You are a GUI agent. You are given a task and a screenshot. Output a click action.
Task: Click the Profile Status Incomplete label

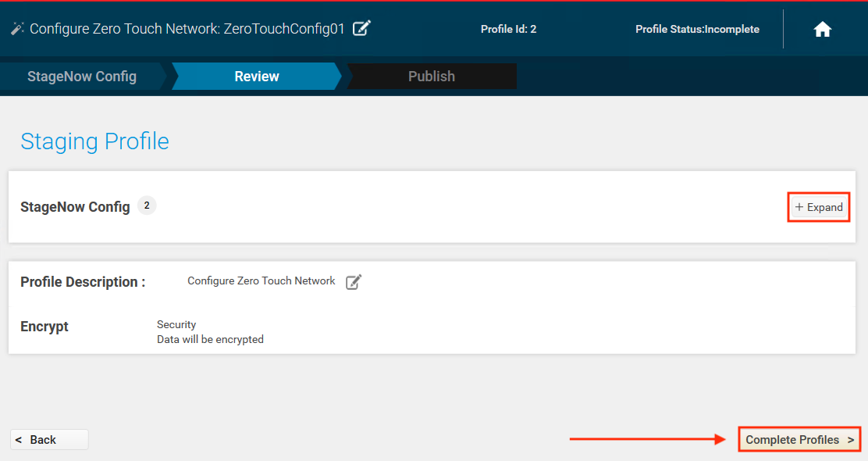point(697,30)
